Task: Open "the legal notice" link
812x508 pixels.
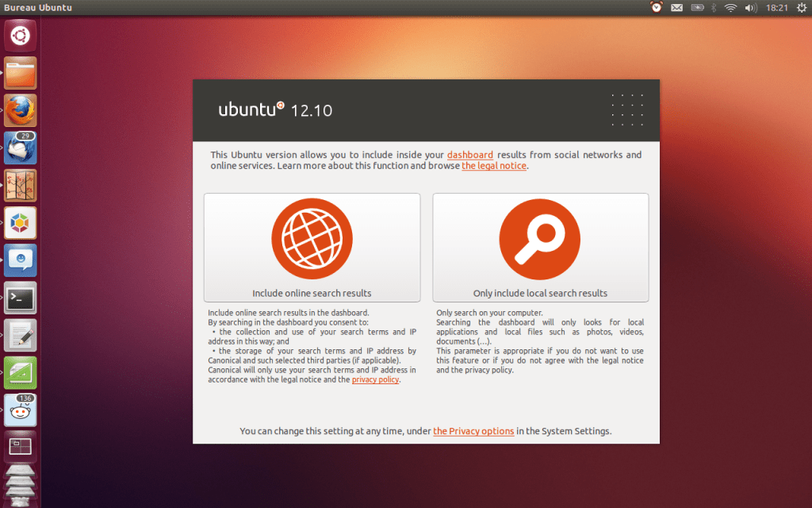Action: 493,166
